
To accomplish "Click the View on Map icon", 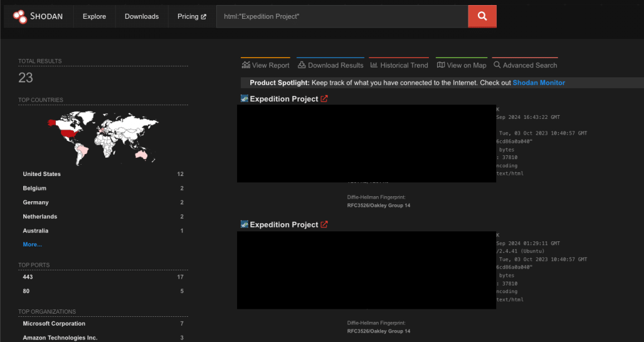I will [441, 65].
